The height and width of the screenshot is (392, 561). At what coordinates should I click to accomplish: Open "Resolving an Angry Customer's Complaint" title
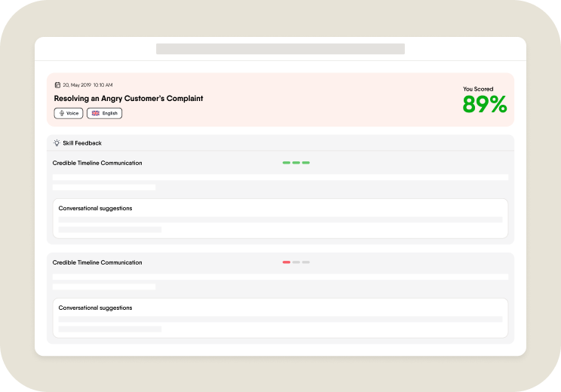pos(128,98)
